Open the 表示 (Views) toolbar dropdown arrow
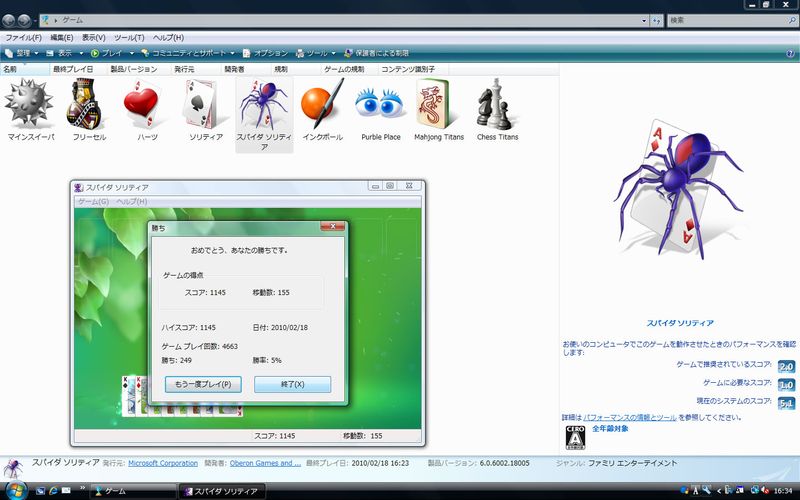800x500 pixels. pos(81,53)
